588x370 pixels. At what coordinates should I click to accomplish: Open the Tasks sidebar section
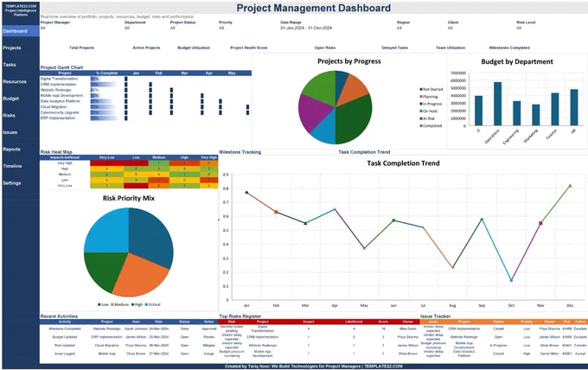click(10, 65)
